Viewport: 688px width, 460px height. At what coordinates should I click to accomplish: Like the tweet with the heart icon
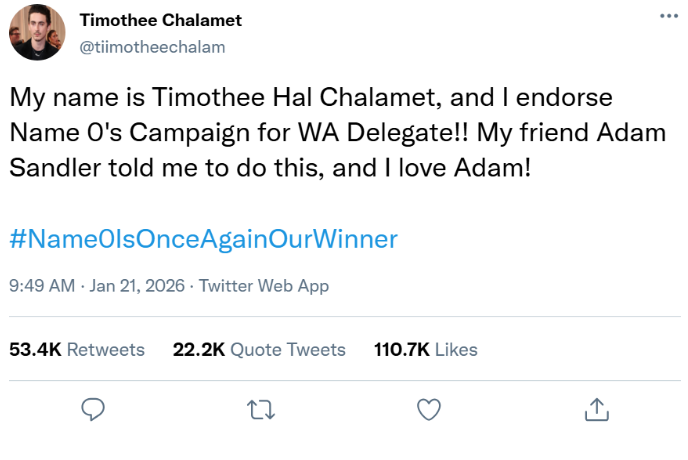pyautogui.click(x=428, y=408)
